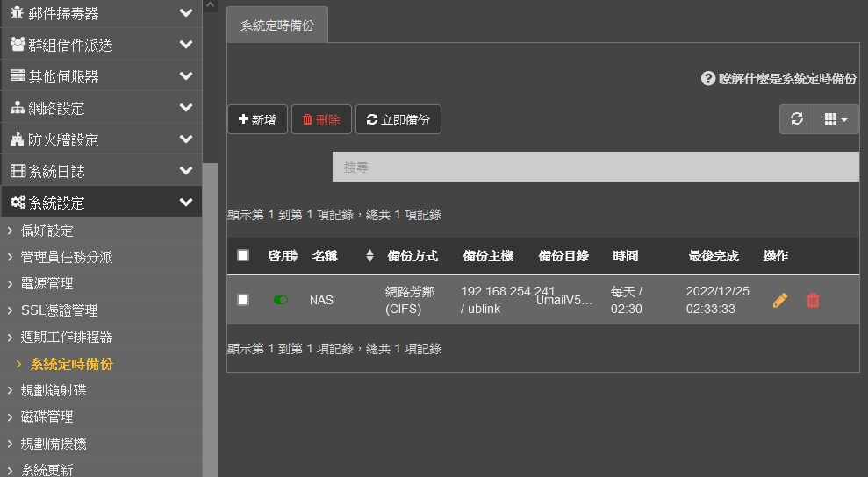868x477 pixels.
Task: Expand the 系統日誌 menu section
Action: click(x=185, y=171)
